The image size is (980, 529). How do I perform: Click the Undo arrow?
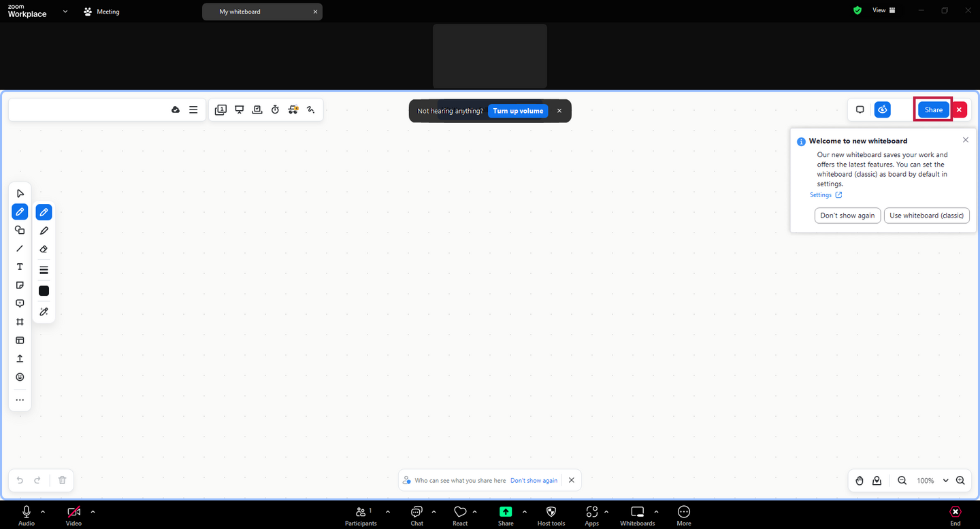point(20,480)
